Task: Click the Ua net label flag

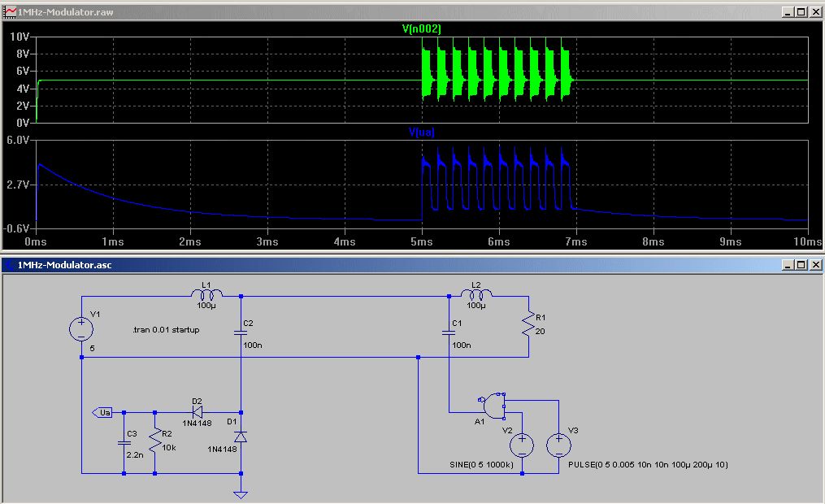Action: (102, 413)
